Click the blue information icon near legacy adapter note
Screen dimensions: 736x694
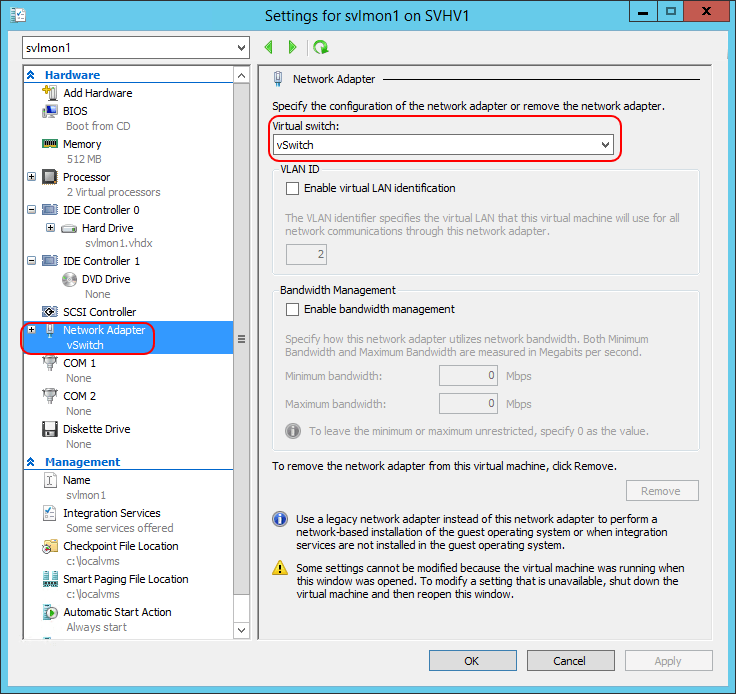(x=280, y=519)
